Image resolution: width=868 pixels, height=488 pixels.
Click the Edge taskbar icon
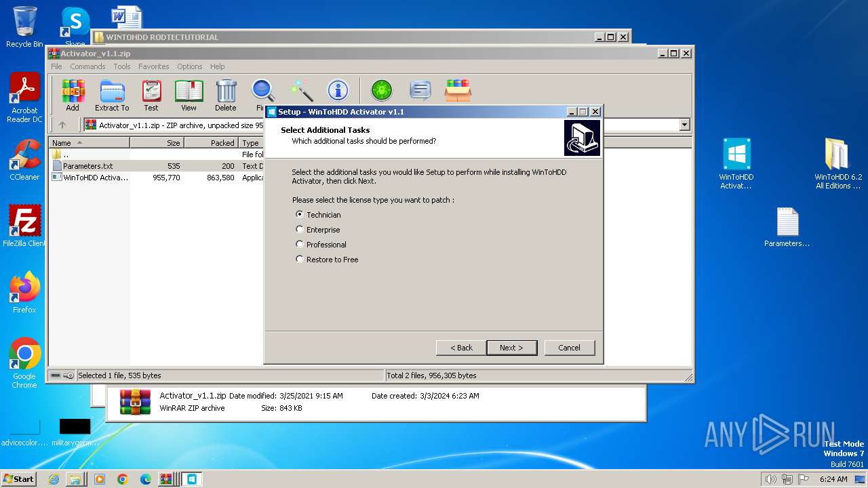[x=145, y=479]
